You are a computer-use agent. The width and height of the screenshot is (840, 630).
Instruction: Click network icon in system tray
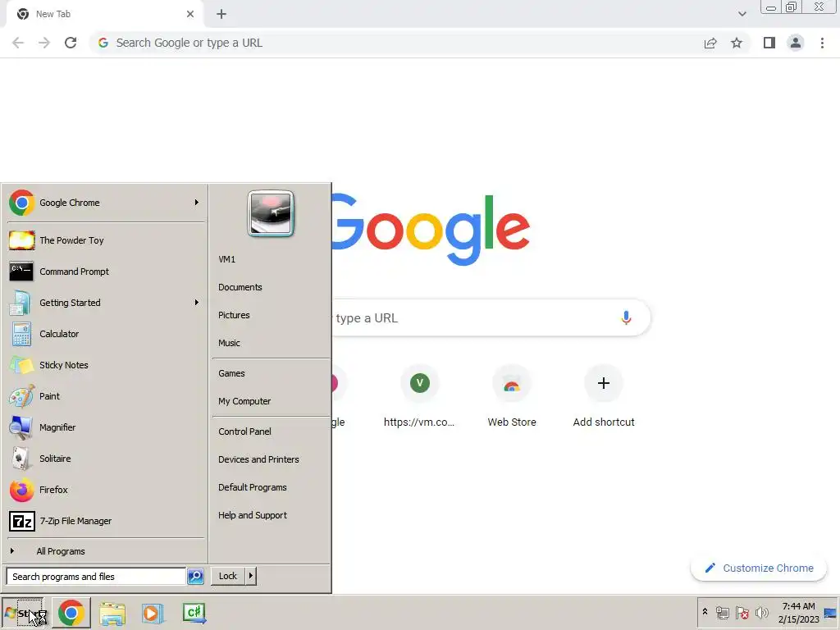pyautogui.click(x=722, y=613)
